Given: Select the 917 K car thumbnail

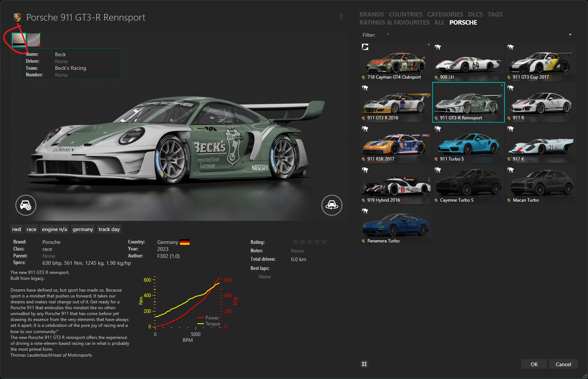Looking at the screenshot, I should [541, 143].
